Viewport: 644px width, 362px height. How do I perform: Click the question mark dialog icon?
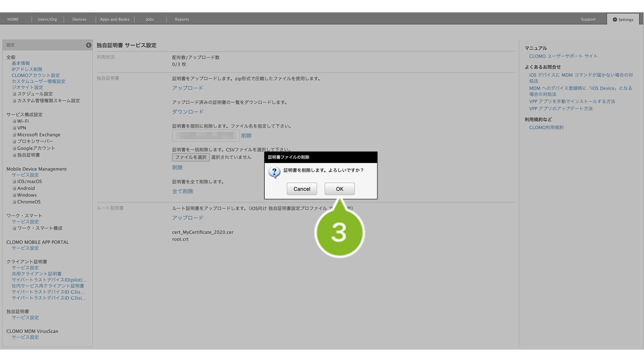tap(274, 172)
